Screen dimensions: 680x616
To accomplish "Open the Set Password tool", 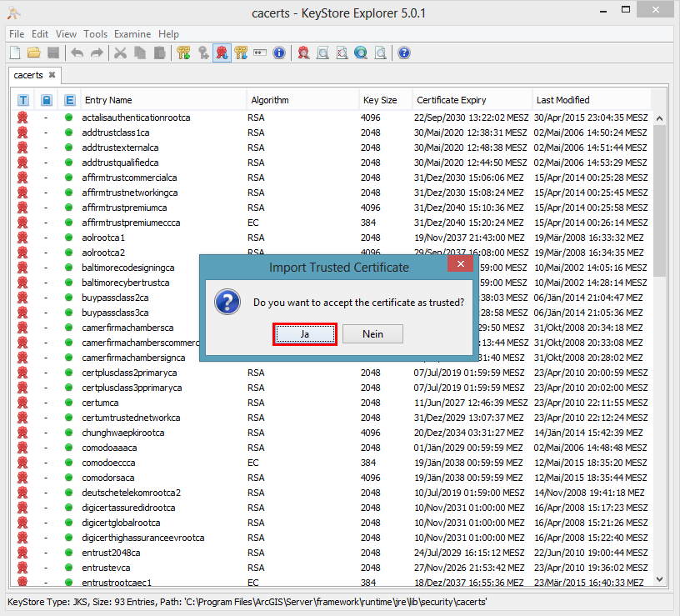I will [259, 53].
